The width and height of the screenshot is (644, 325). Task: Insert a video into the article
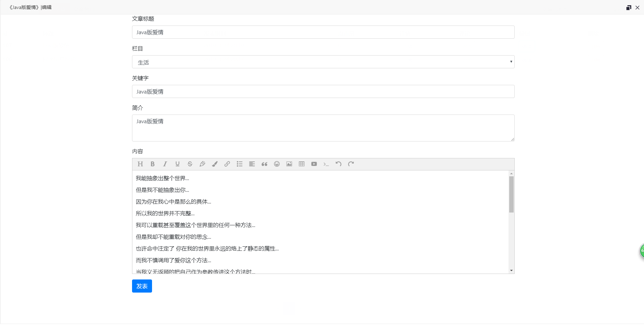(x=314, y=164)
